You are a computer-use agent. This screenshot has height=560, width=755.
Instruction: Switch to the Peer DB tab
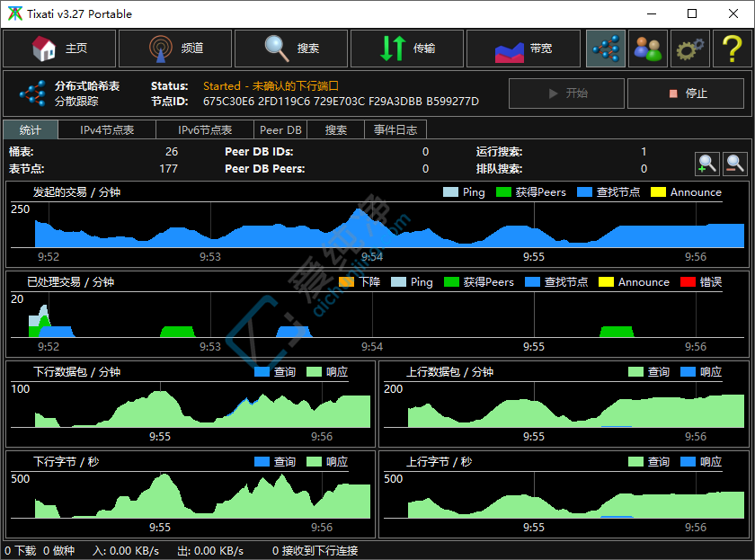pos(280,130)
